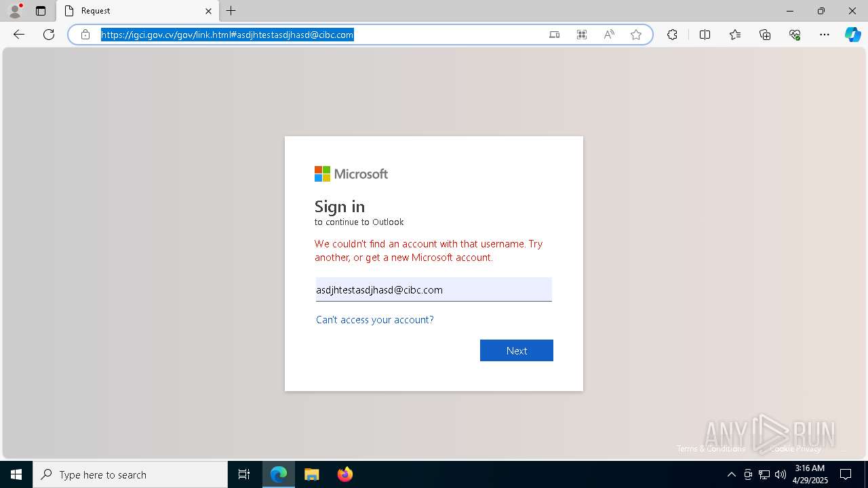Click the address bar URL
This screenshot has width=868, height=488.
tap(227, 35)
